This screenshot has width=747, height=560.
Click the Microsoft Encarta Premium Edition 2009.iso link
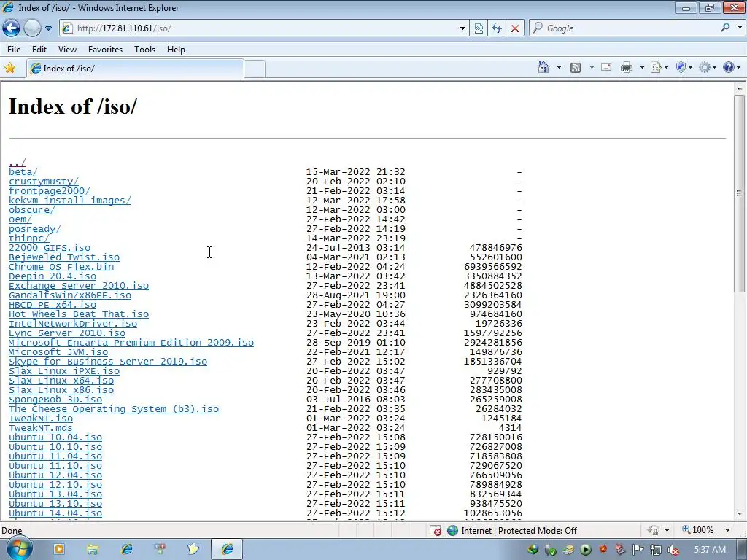(131, 343)
